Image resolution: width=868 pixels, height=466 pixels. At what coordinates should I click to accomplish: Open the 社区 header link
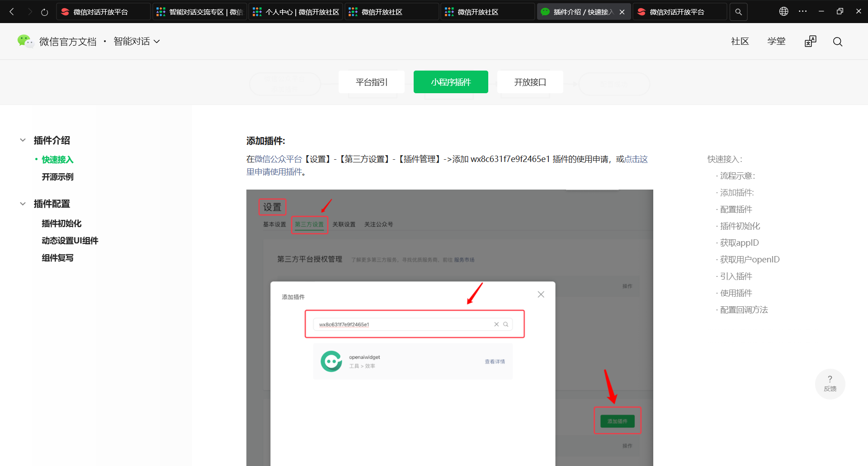[x=740, y=41]
